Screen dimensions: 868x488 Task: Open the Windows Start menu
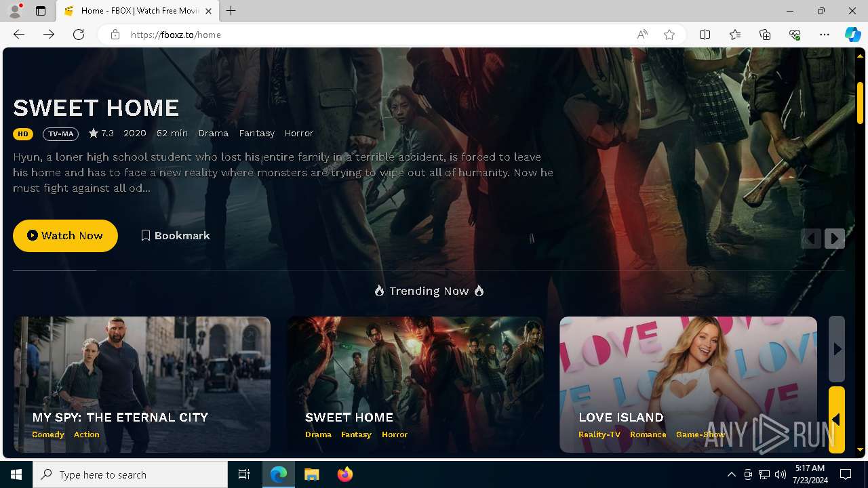click(x=16, y=474)
